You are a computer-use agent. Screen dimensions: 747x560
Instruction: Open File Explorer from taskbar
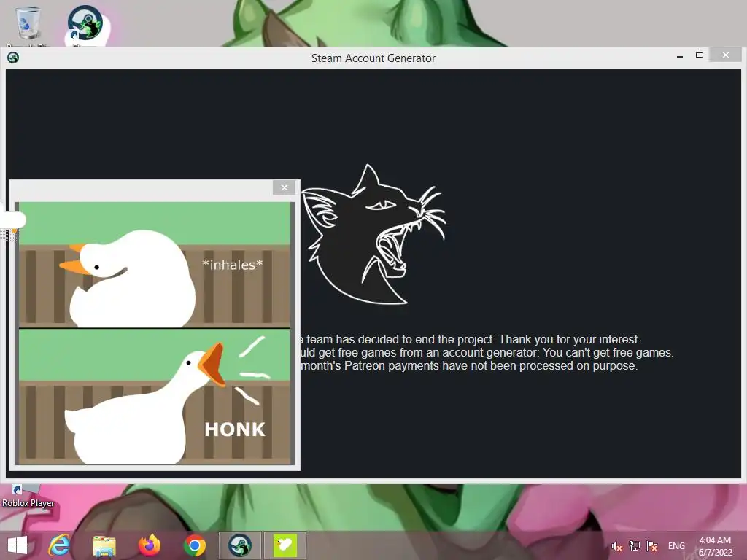click(x=104, y=545)
